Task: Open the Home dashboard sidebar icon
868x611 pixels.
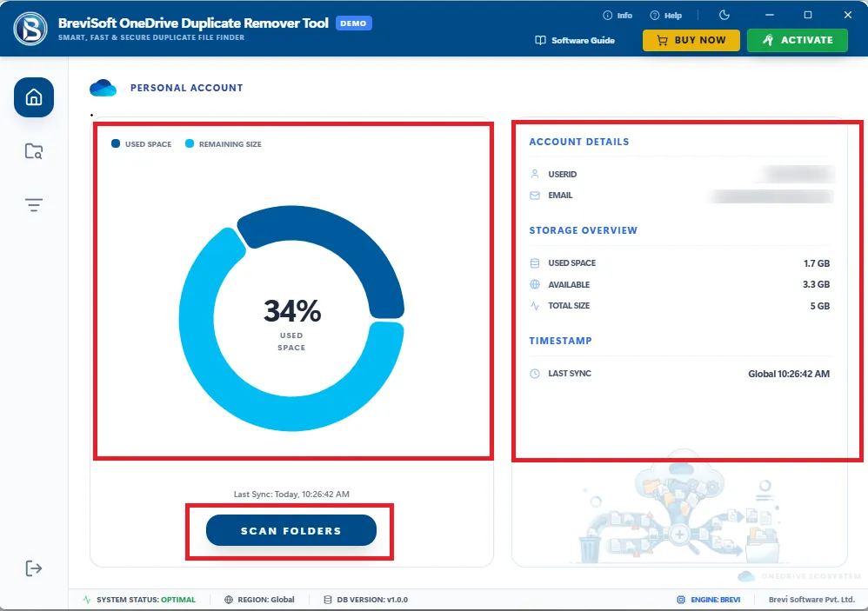Action: (34, 97)
